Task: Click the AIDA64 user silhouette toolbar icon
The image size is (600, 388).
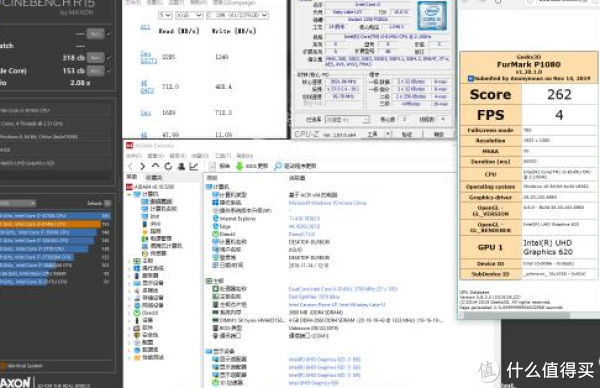Action: click(181, 166)
